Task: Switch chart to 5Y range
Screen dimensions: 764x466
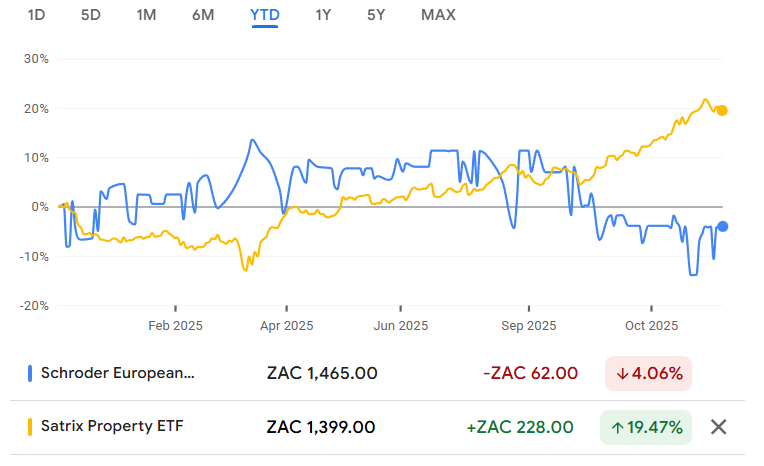Action: tap(376, 15)
